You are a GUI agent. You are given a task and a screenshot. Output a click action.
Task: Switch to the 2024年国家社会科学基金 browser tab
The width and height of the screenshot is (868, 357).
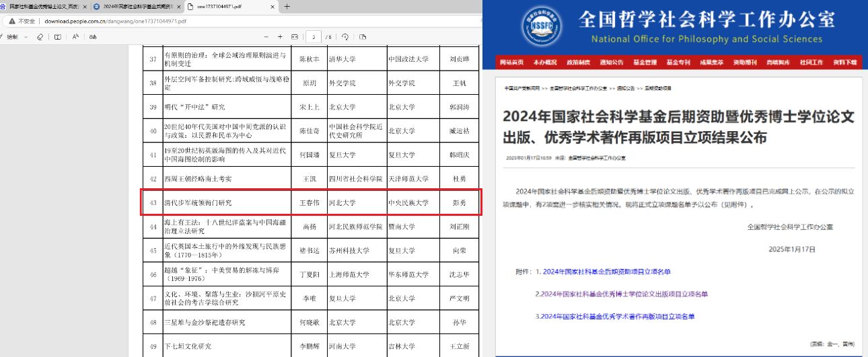(135, 7)
